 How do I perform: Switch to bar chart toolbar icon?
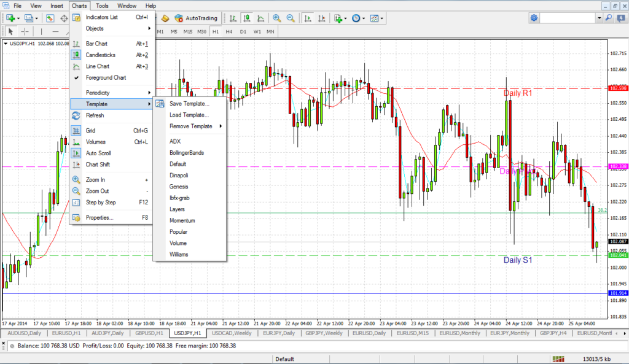point(233,18)
